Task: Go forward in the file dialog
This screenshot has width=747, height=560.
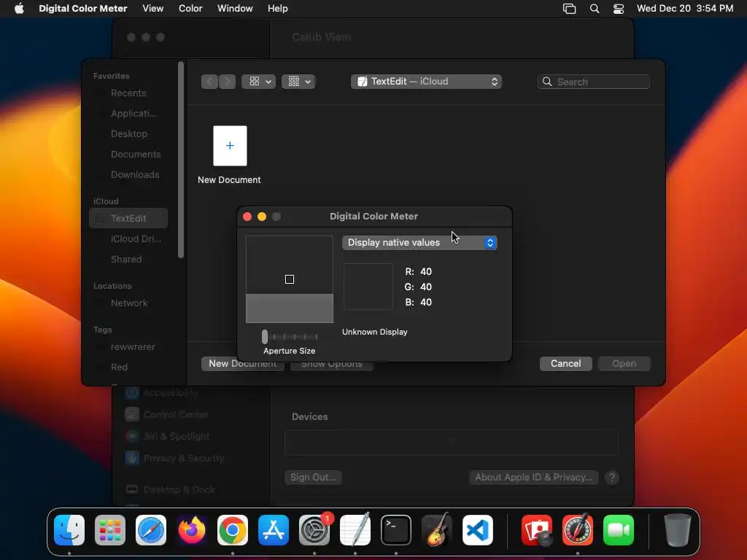Action: coord(227,82)
